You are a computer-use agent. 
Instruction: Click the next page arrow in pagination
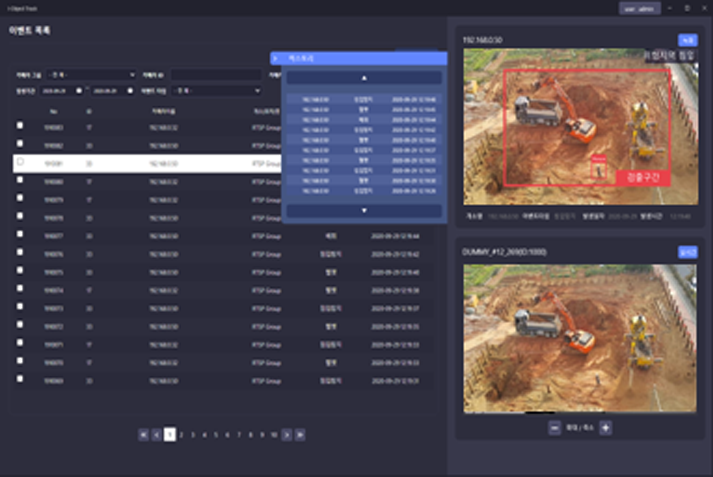(x=287, y=434)
